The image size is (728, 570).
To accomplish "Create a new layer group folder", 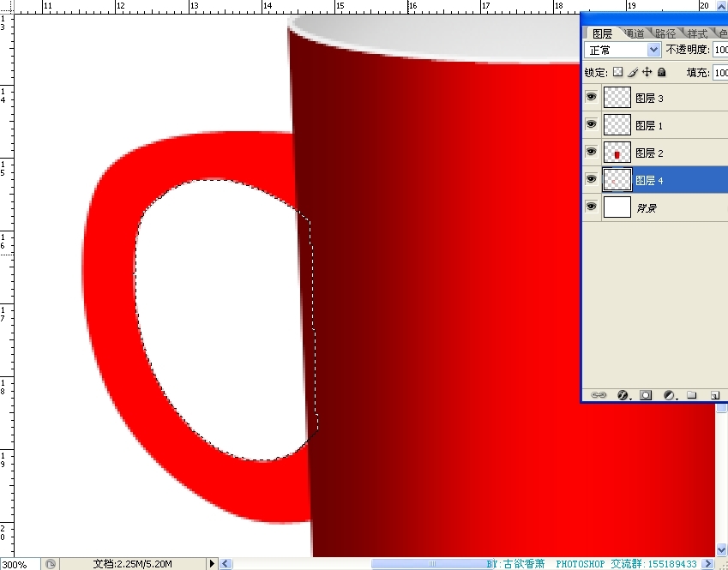I will coord(691,395).
